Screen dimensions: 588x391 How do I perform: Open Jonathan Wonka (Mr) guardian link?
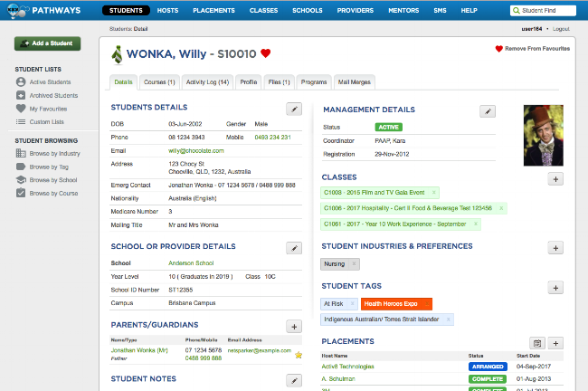pyautogui.click(x=139, y=350)
